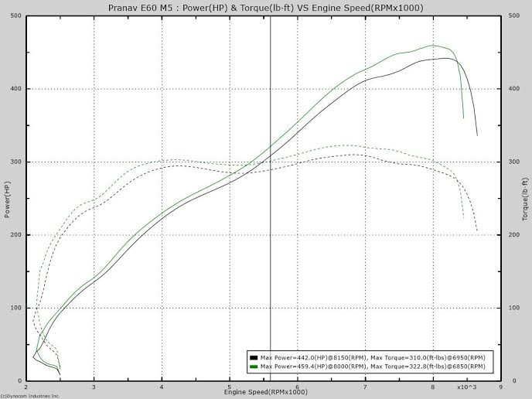The image size is (532, 399).
Task: Click the right axis tick label '300'
Action: [x=514, y=162]
